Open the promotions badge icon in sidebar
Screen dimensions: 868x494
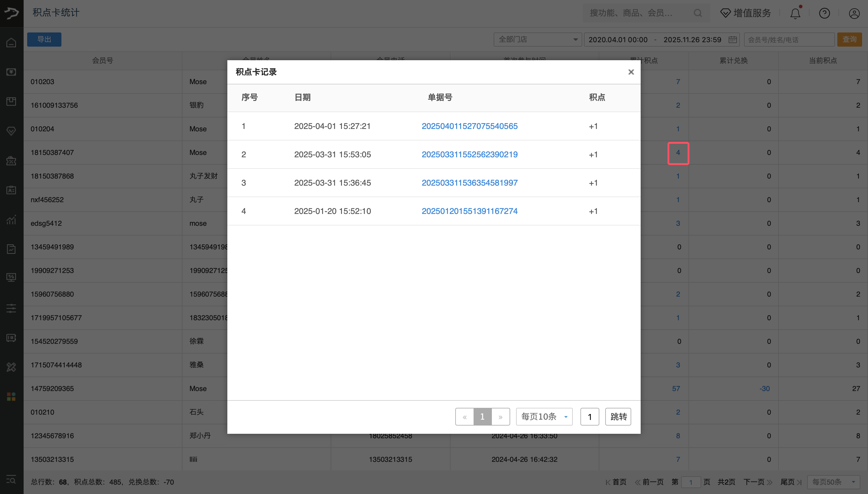coord(11,161)
